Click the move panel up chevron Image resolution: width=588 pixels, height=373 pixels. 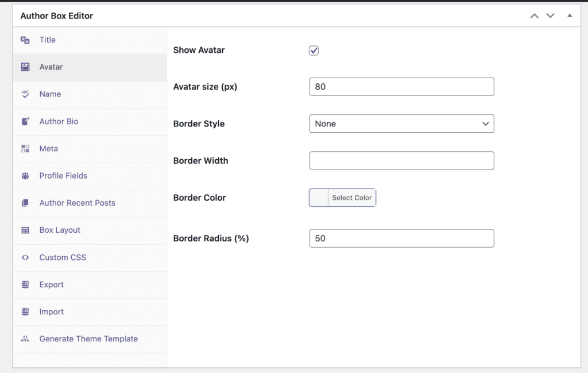pyautogui.click(x=534, y=16)
